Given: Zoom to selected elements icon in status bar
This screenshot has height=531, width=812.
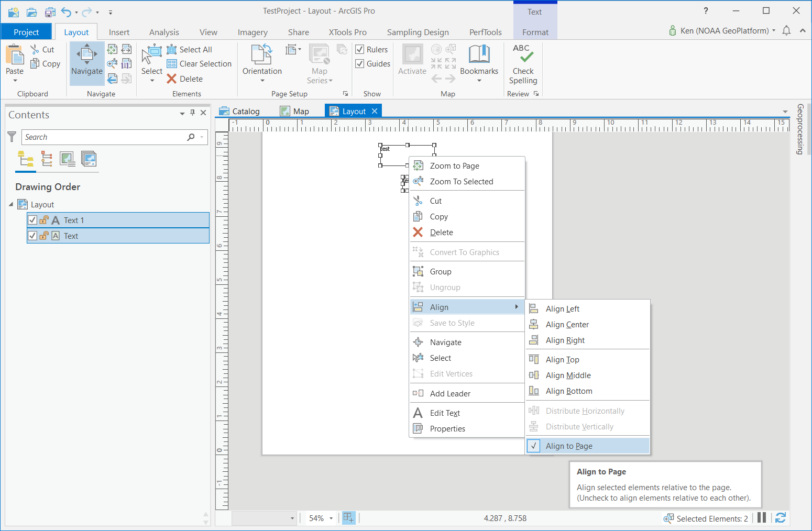Looking at the screenshot, I should (668, 518).
